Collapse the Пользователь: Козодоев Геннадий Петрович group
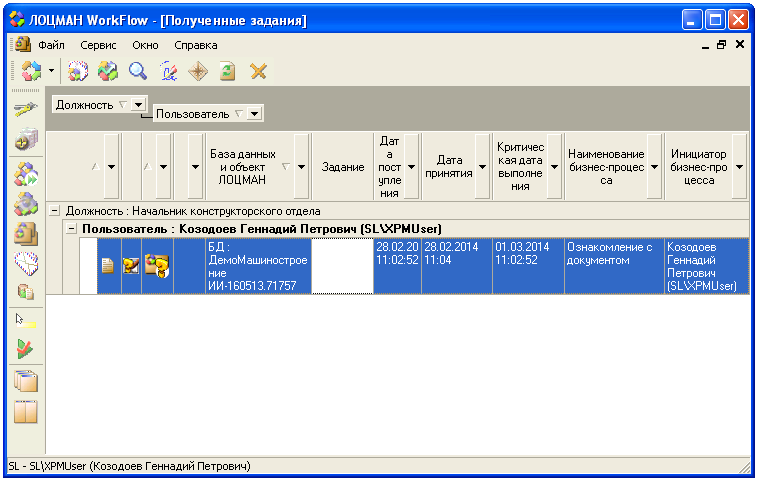759x483 pixels. click(x=71, y=228)
